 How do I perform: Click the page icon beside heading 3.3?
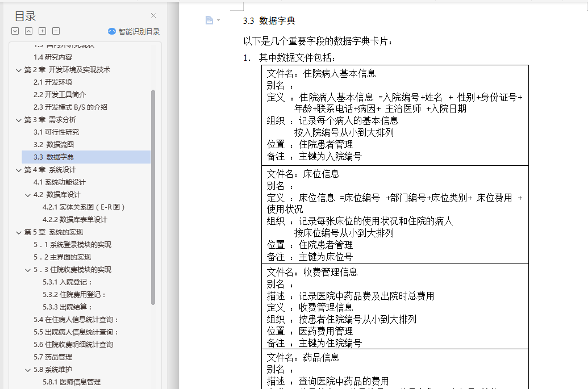(209, 20)
